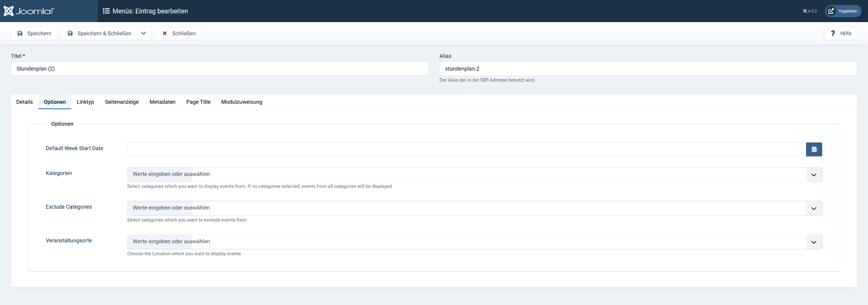Click the Joomla version 4.3.3 indicator
The image size is (868, 305).
point(810,11)
